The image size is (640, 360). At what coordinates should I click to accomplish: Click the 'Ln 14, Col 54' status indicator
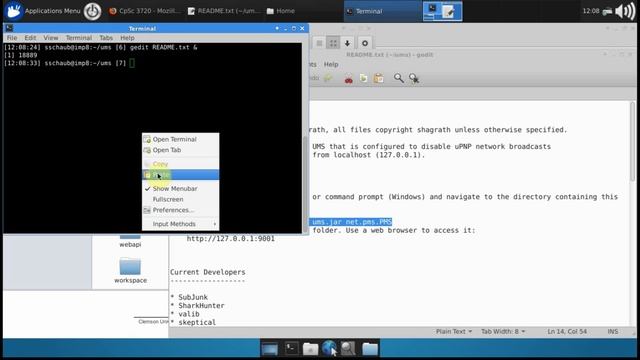[567, 331]
